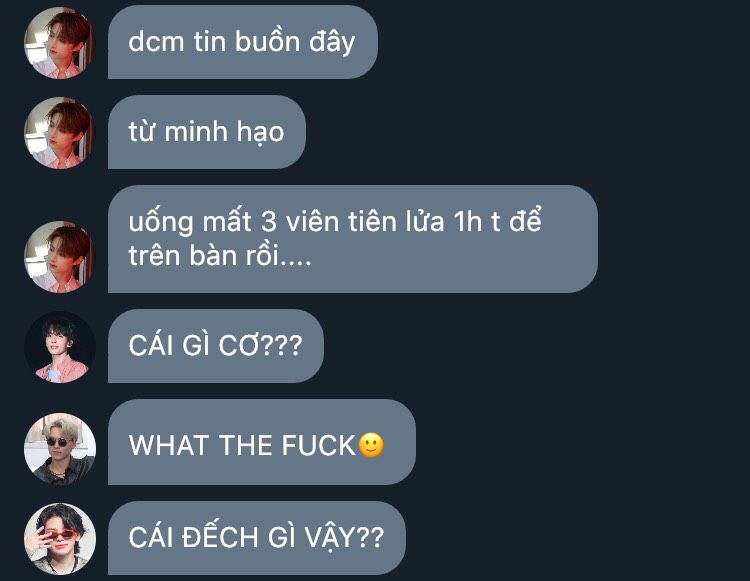This screenshot has height=581, width=750.
Task: Click "1h t để" in the long message
Action: coord(497,221)
